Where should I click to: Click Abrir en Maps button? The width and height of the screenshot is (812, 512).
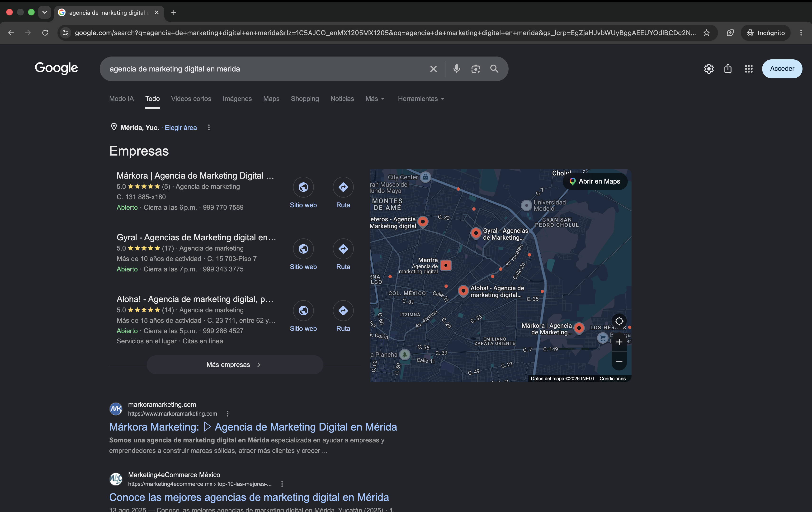(595, 181)
